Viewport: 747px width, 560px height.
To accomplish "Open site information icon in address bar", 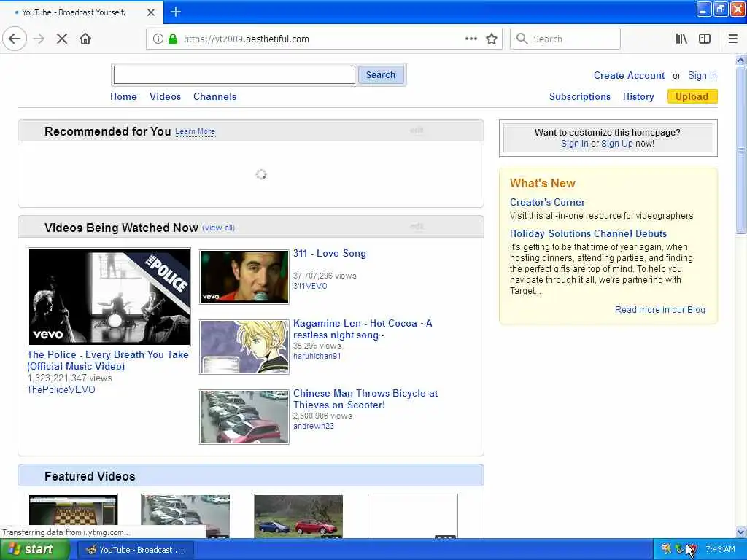I will 158,39.
